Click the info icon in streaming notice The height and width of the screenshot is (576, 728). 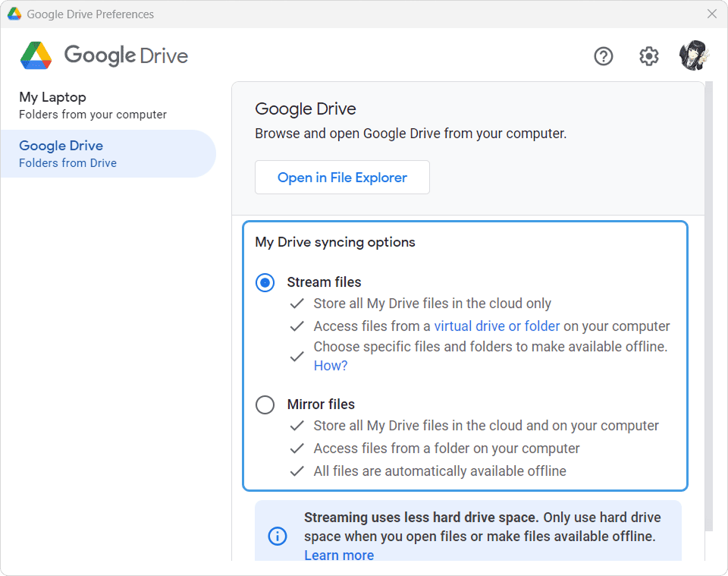coord(278,536)
